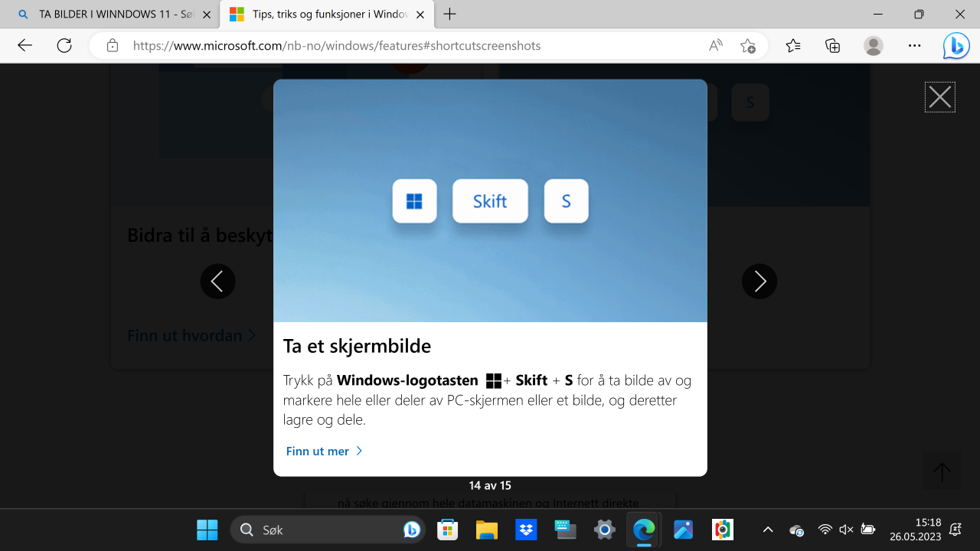Screen dimensions: 980x551
Task: Open the Read aloud feature in the toolbar
Action: 714,45
